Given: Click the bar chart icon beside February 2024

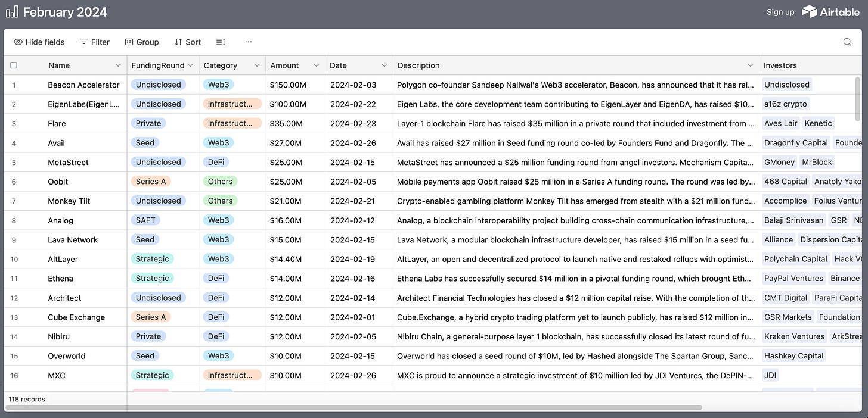Looking at the screenshot, I should point(12,12).
